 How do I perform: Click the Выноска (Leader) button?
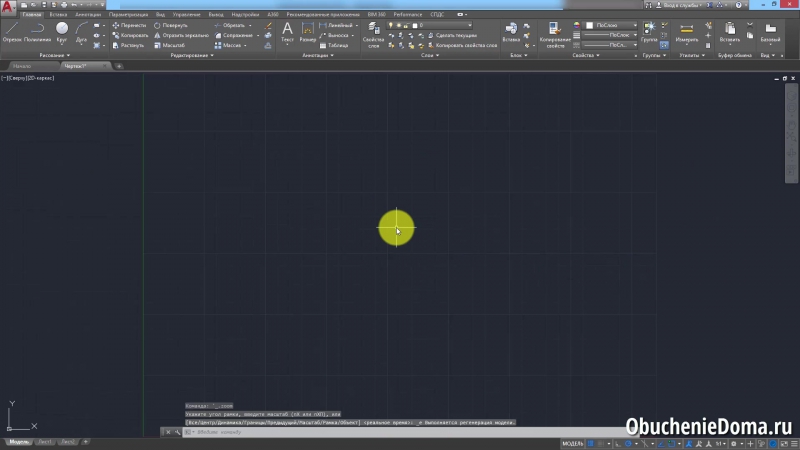click(334, 35)
